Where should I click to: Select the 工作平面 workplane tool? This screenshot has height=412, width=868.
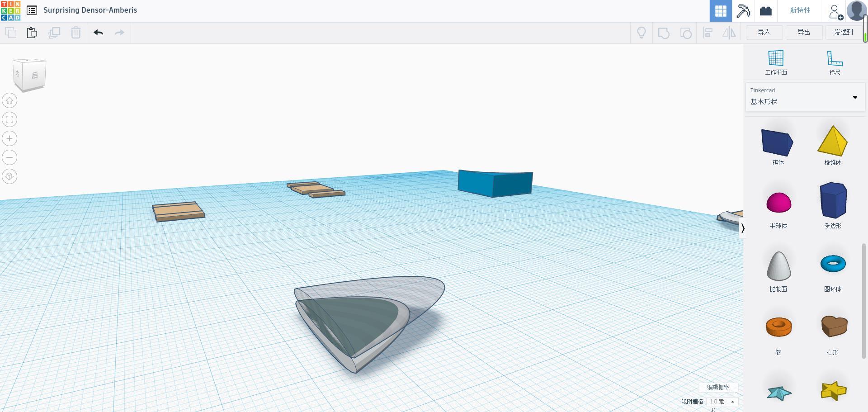pos(776,62)
